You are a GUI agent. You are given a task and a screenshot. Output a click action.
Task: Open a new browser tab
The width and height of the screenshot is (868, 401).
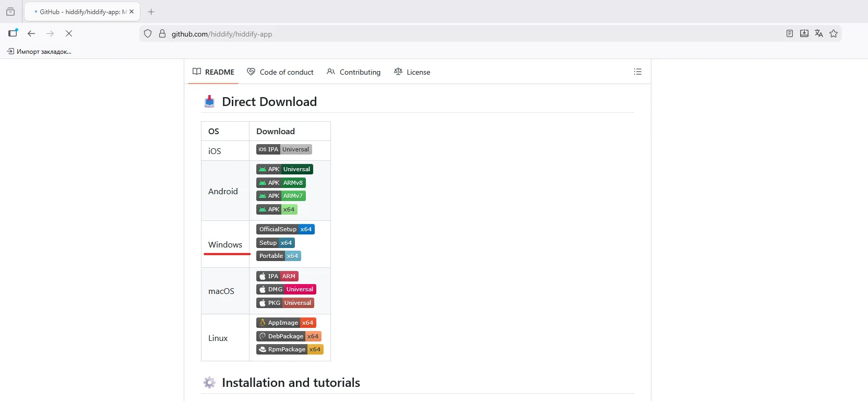pos(151,11)
